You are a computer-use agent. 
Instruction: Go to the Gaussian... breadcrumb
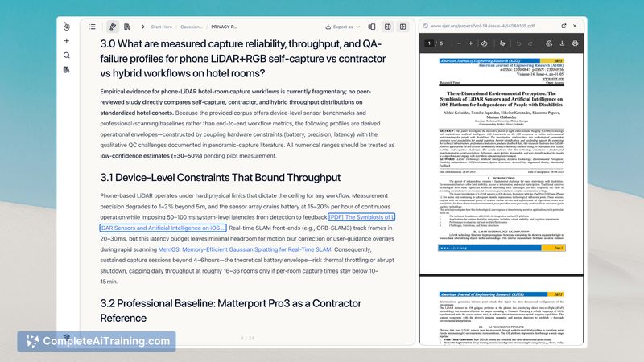192,27
